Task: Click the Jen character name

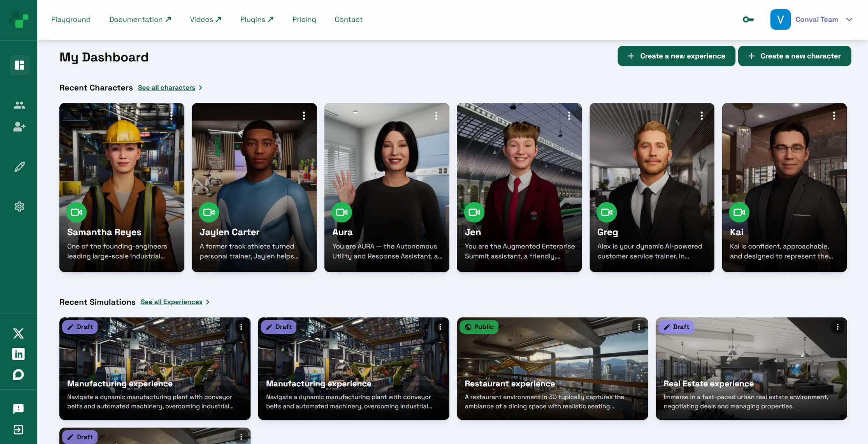Action: (473, 232)
